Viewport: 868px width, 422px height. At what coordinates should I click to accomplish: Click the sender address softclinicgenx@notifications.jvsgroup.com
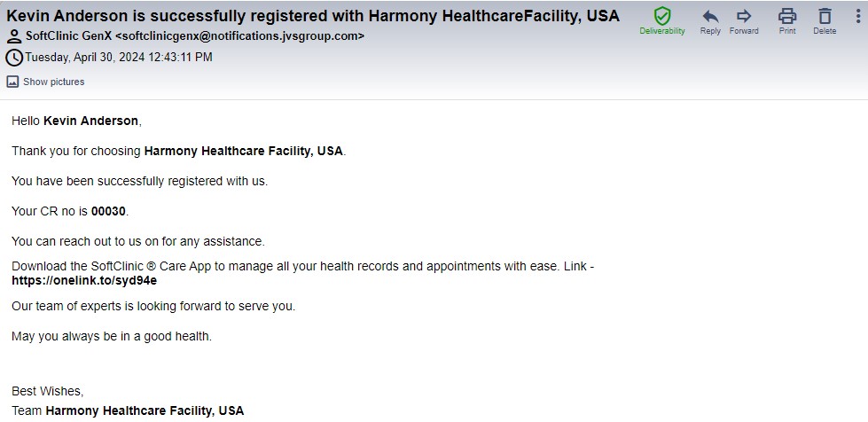(x=239, y=36)
